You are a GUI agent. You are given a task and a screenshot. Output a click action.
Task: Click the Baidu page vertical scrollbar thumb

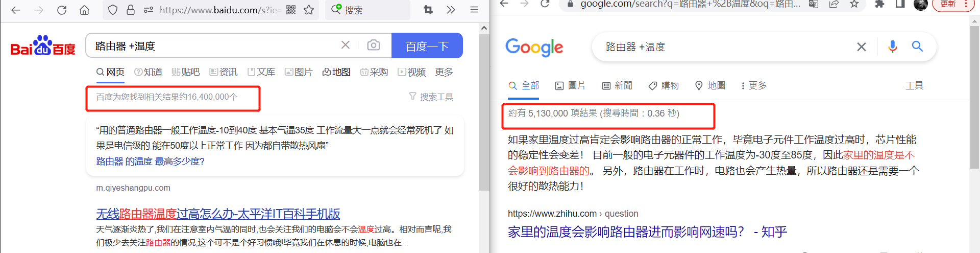click(x=484, y=112)
